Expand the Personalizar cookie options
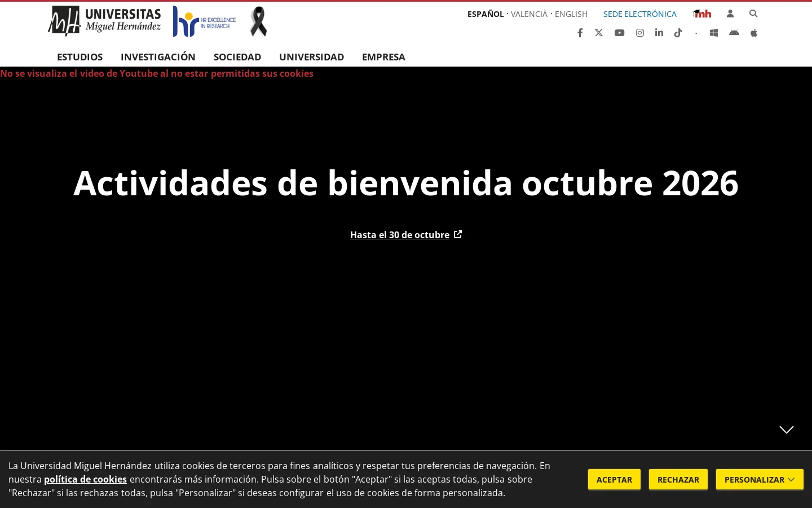This screenshot has height=508, width=812. pos(760,479)
